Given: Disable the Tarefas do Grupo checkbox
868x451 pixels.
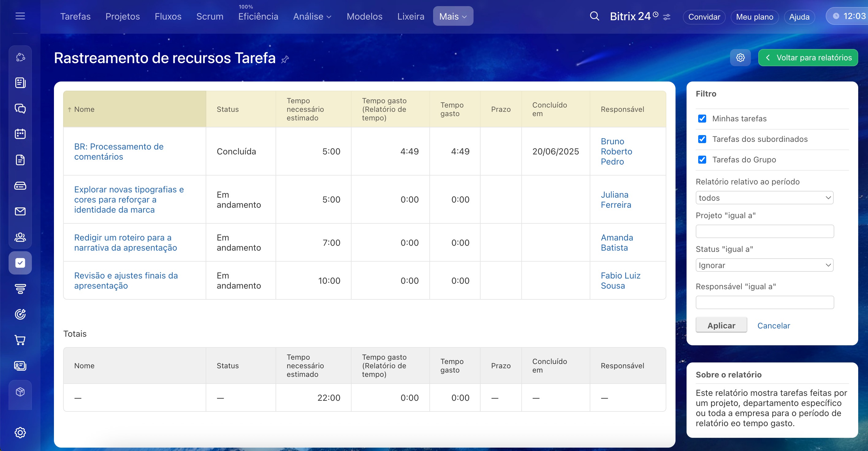Looking at the screenshot, I should pos(702,160).
